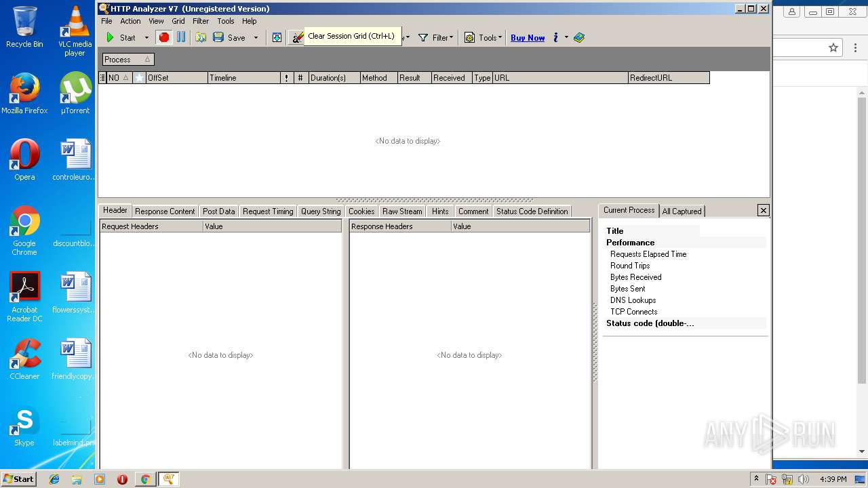
Task: Click the URL column header
Action: (560, 78)
